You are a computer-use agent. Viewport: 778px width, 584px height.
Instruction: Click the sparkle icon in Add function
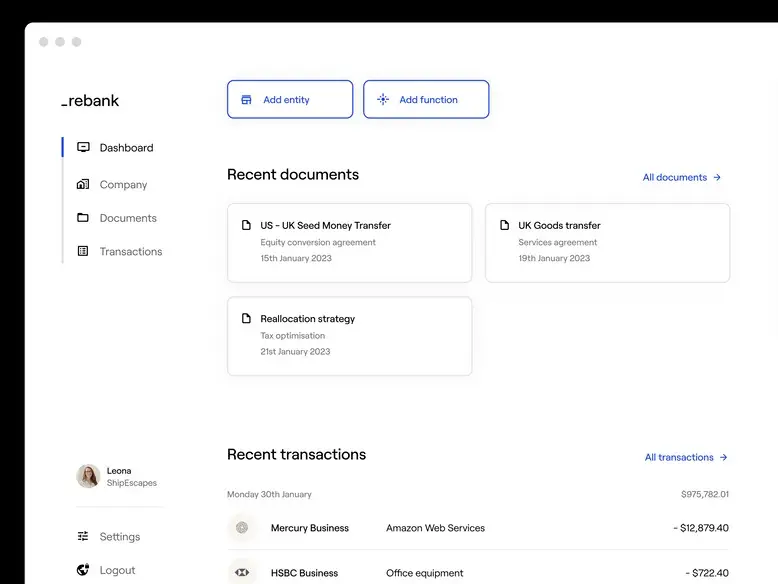tap(383, 99)
